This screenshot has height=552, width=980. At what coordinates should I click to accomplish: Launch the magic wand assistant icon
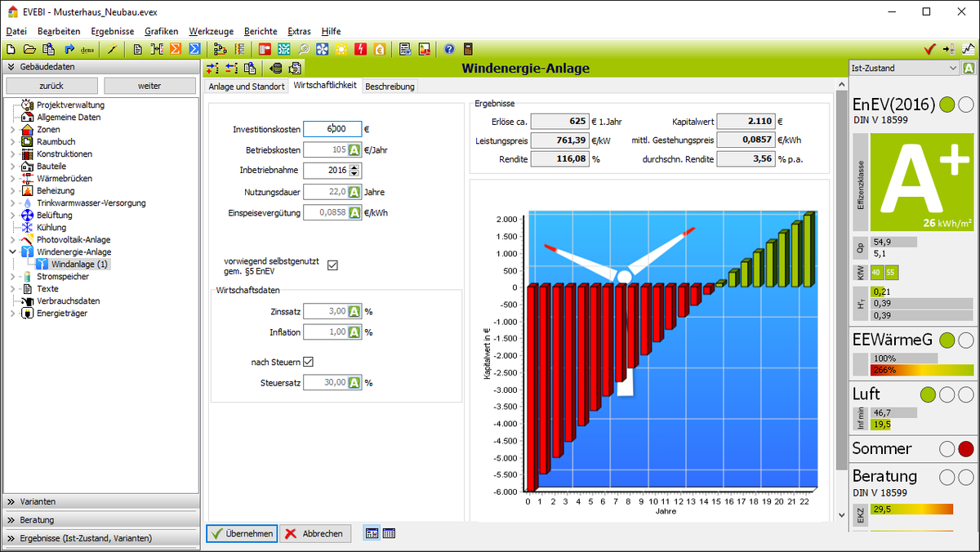point(111,49)
